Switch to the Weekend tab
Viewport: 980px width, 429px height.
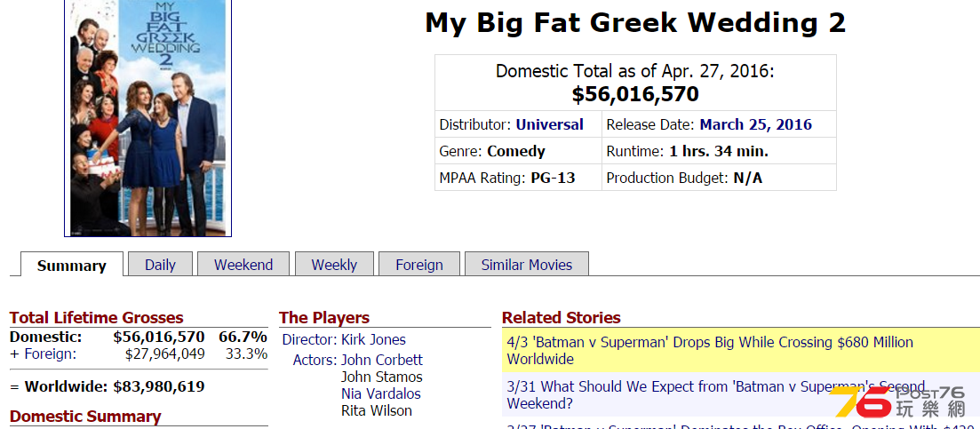point(243,264)
